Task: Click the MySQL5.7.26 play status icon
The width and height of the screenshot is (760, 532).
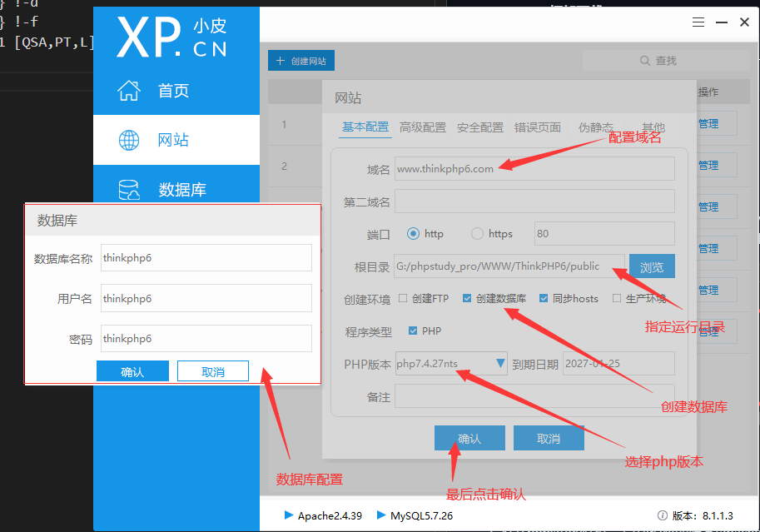Action: pyautogui.click(x=381, y=515)
